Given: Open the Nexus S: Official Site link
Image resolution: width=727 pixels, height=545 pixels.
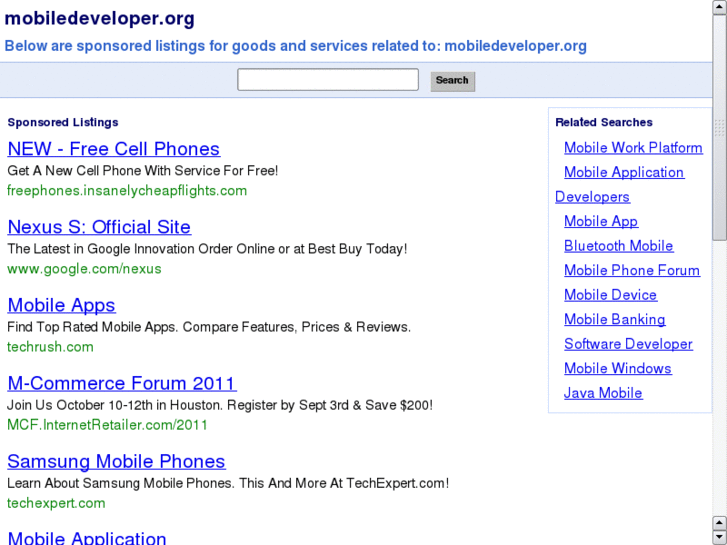Looking at the screenshot, I should (99, 227).
